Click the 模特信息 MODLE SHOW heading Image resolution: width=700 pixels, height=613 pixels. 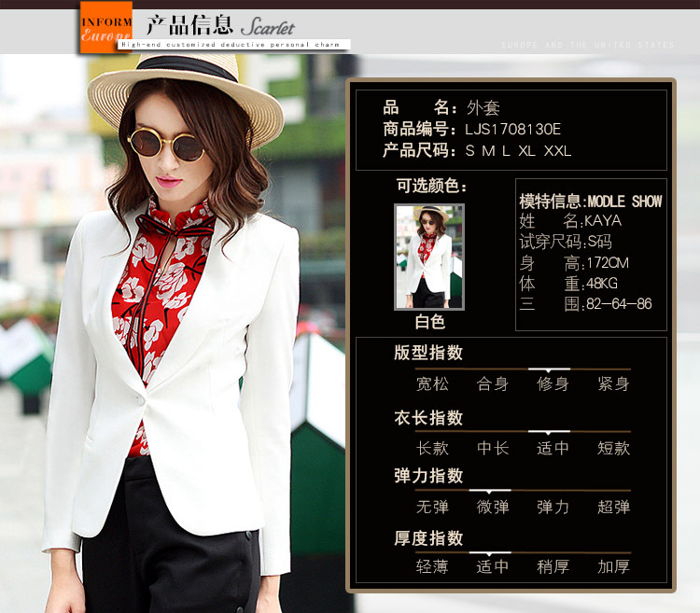pos(590,202)
